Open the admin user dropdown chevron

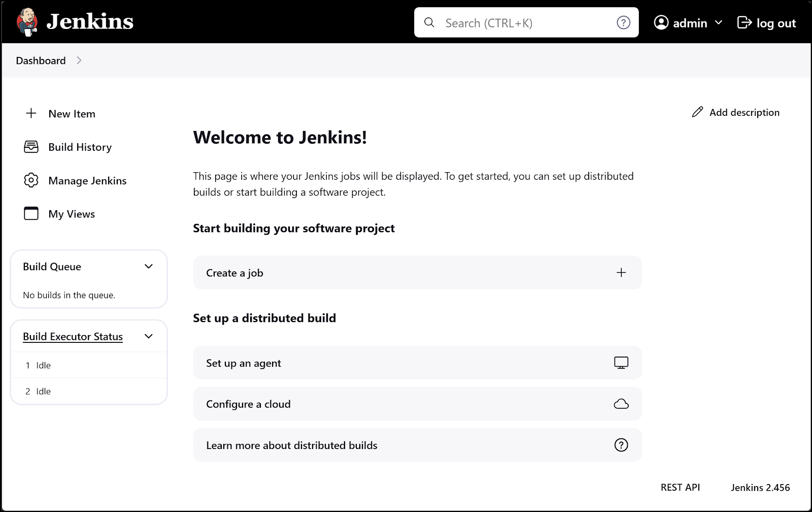[x=719, y=22]
